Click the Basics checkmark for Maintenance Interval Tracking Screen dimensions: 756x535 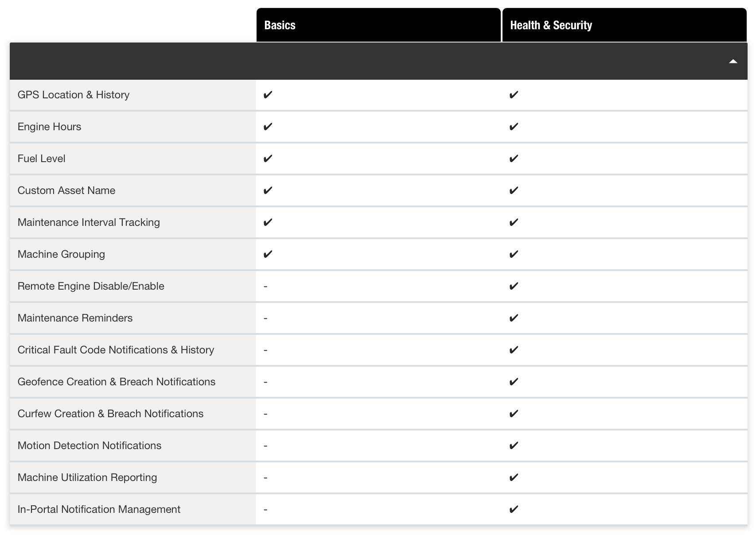point(268,222)
